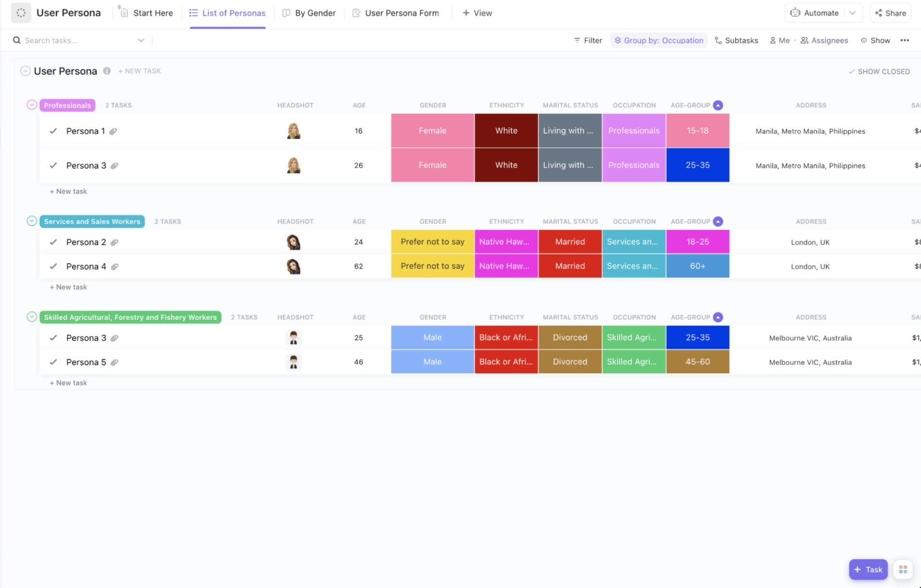921x588 pixels.
Task: Click the Automate robot icon
Action: click(796, 13)
